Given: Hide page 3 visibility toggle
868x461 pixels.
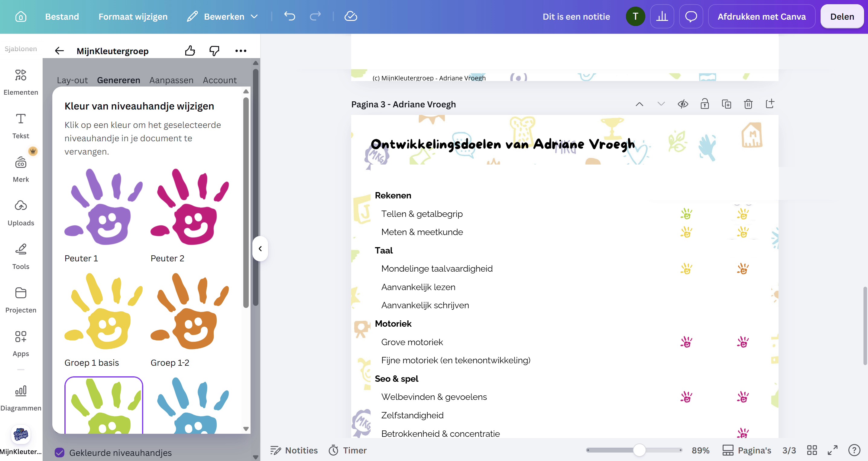Looking at the screenshot, I should (x=683, y=104).
